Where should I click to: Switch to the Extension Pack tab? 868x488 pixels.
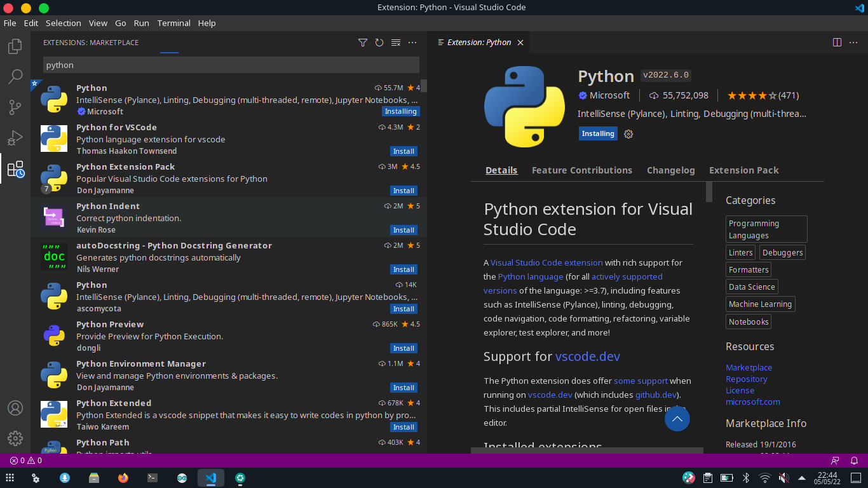[x=744, y=170]
